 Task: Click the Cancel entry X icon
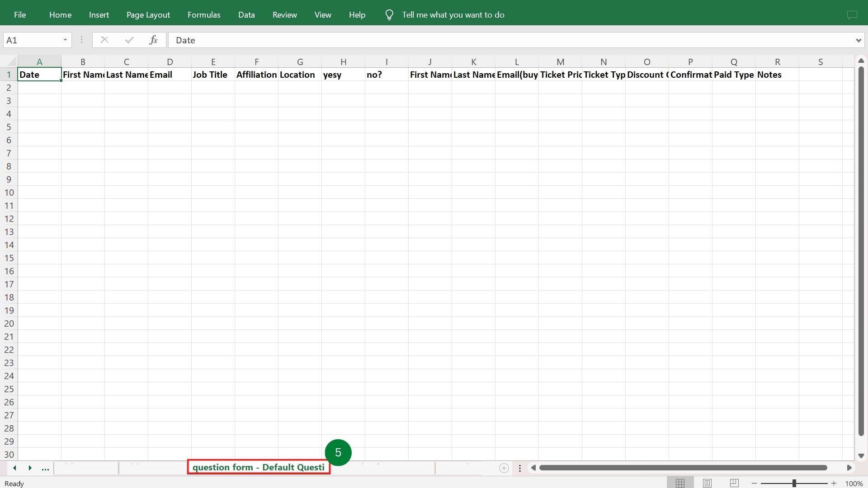(104, 40)
